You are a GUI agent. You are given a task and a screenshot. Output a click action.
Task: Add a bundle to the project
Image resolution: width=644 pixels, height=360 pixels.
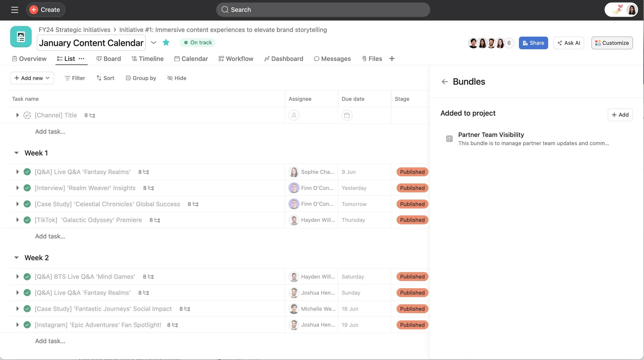pos(620,115)
